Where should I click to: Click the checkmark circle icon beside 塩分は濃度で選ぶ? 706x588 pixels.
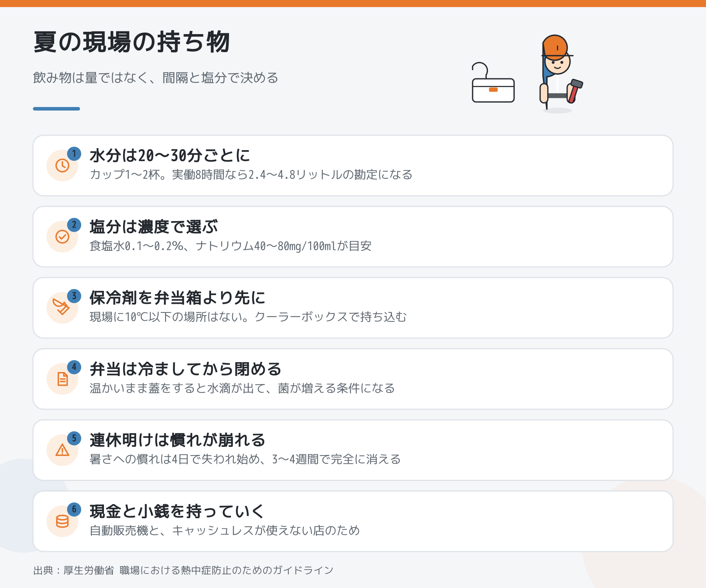62,237
